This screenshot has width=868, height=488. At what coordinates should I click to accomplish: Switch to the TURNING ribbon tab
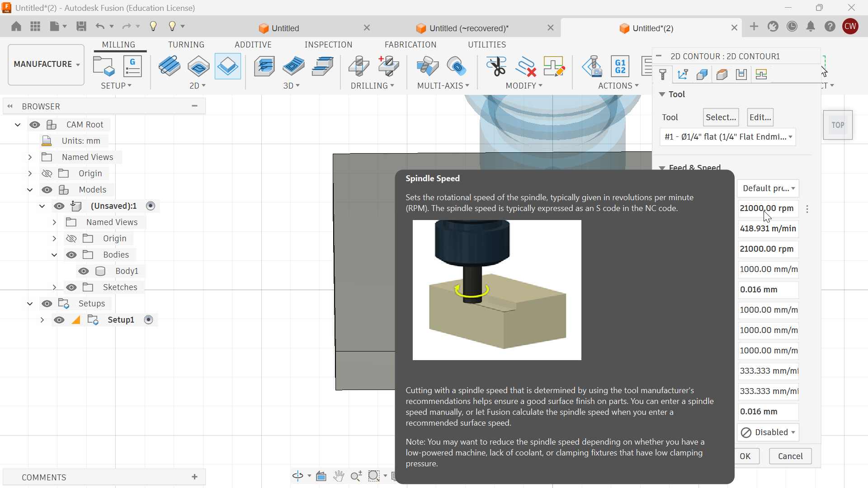click(186, 45)
